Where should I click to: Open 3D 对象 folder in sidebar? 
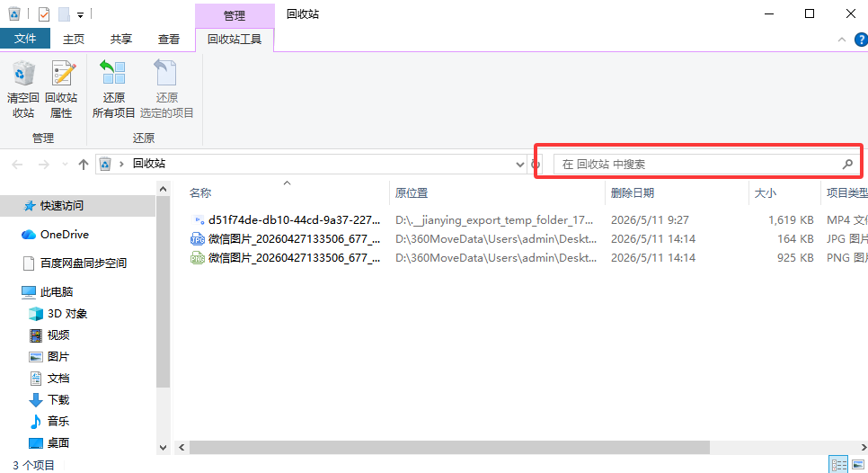coord(67,314)
